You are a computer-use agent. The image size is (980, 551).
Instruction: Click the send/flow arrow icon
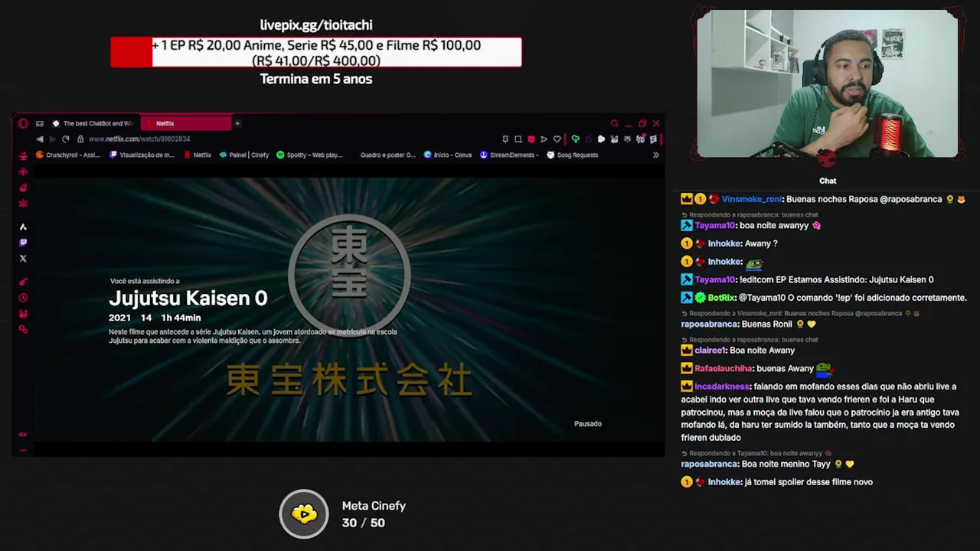pyautogui.click(x=544, y=139)
